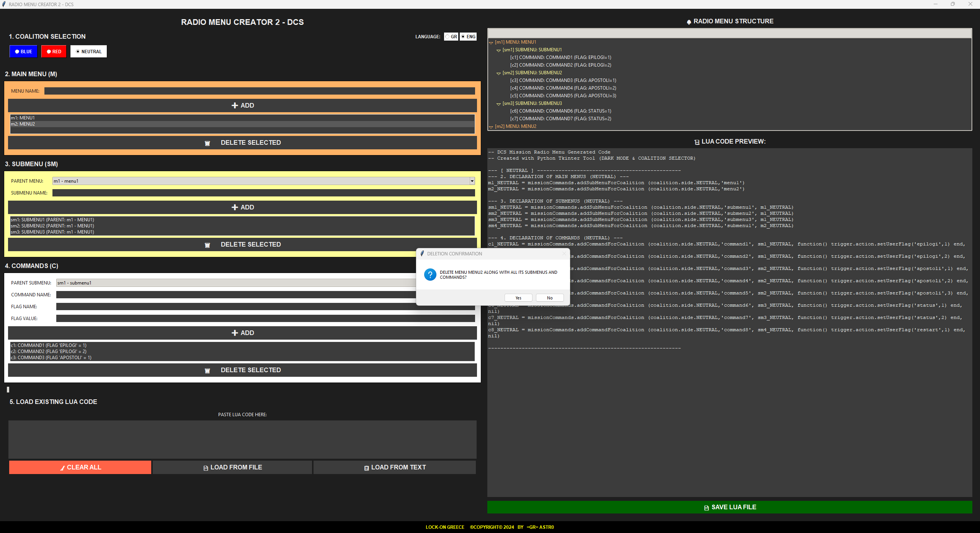Click trash icon in Submenu delete bar
The image size is (980, 533).
tap(207, 245)
